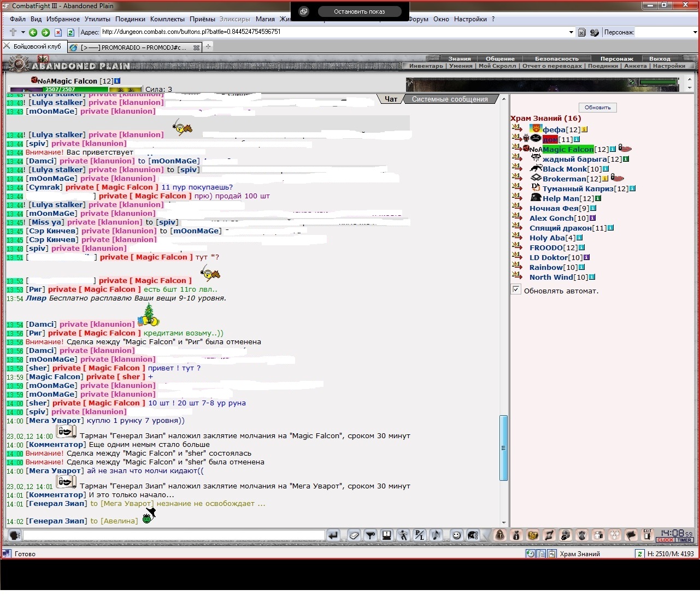This screenshot has width=700, height=601.
Task: Click the EXIT door icon at bottom
Action: point(648,535)
